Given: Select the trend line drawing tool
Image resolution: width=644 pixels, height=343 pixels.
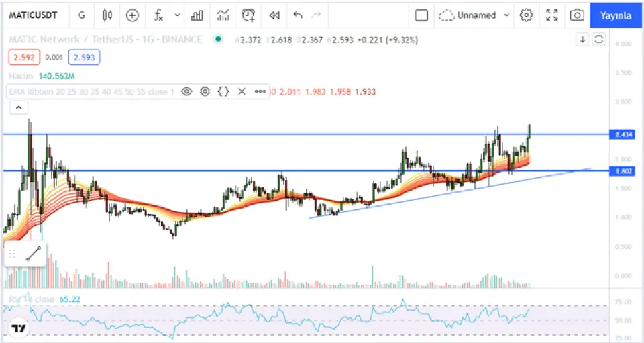Looking at the screenshot, I should pyautogui.click(x=34, y=254).
